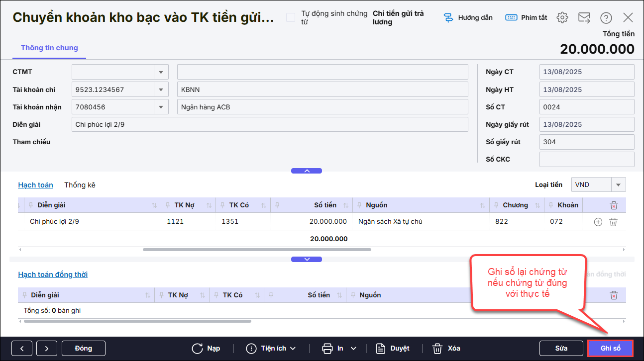The image size is (644, 361).
Task: Click the envelope feedback icon
Action: [584, 18]
